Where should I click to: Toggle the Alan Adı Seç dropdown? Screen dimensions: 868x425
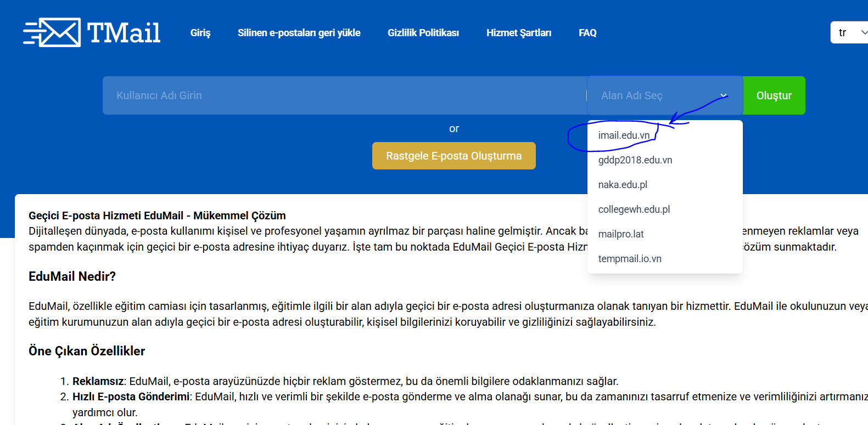665,95
